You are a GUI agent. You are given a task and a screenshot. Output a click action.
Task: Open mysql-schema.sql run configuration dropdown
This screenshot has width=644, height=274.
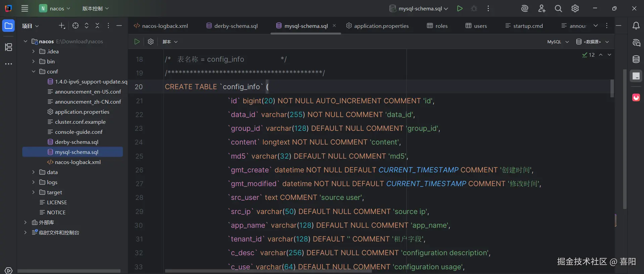click(418, 8)
